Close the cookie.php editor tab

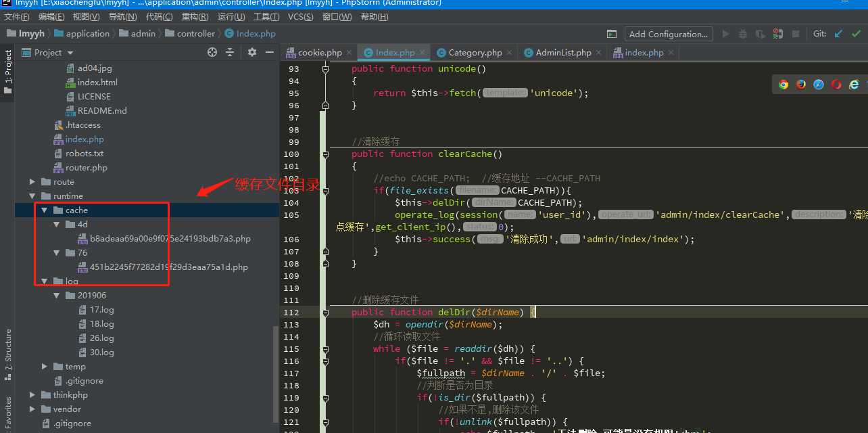point(349,53)
